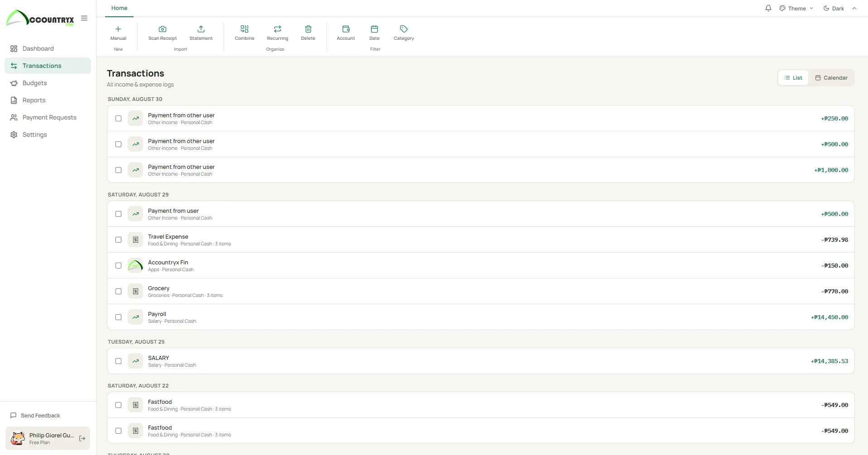Open the notifications bell
868x455 pixels.
[x=768, y=8]
